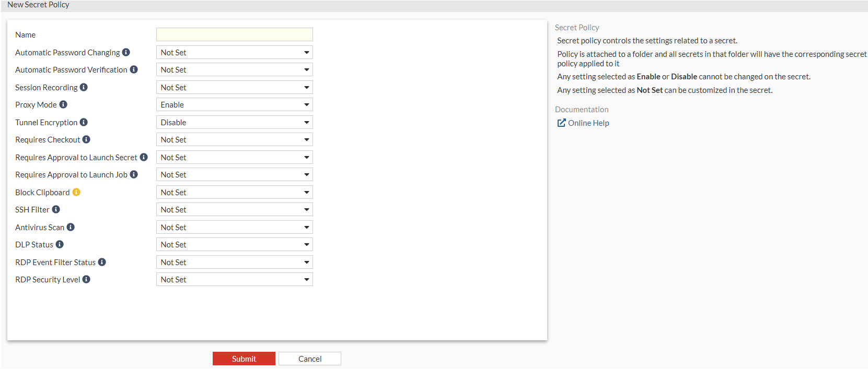Image resolution: width=868 pixels, height=369 pixels.
Task: Open Automatic Password Changing dropdown
Action: coord(235,52)
